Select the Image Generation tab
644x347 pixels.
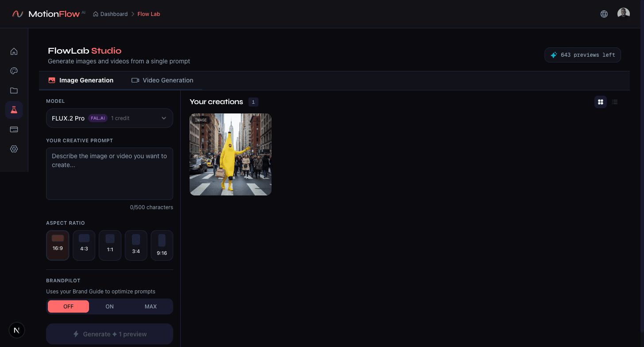81,80
